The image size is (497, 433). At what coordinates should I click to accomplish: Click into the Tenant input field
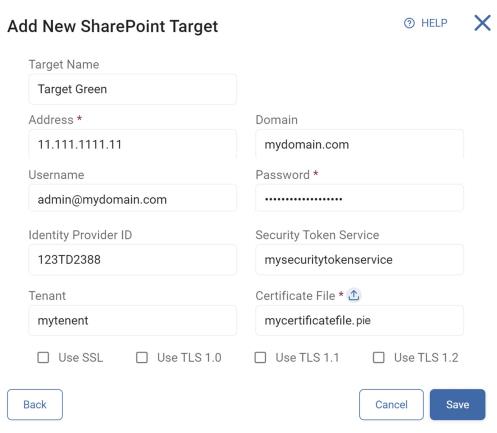tap(132, 320)
